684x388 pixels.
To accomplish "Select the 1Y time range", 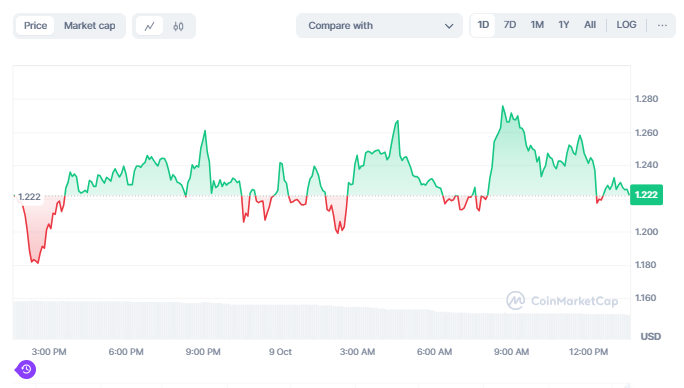I will [564, 25].
